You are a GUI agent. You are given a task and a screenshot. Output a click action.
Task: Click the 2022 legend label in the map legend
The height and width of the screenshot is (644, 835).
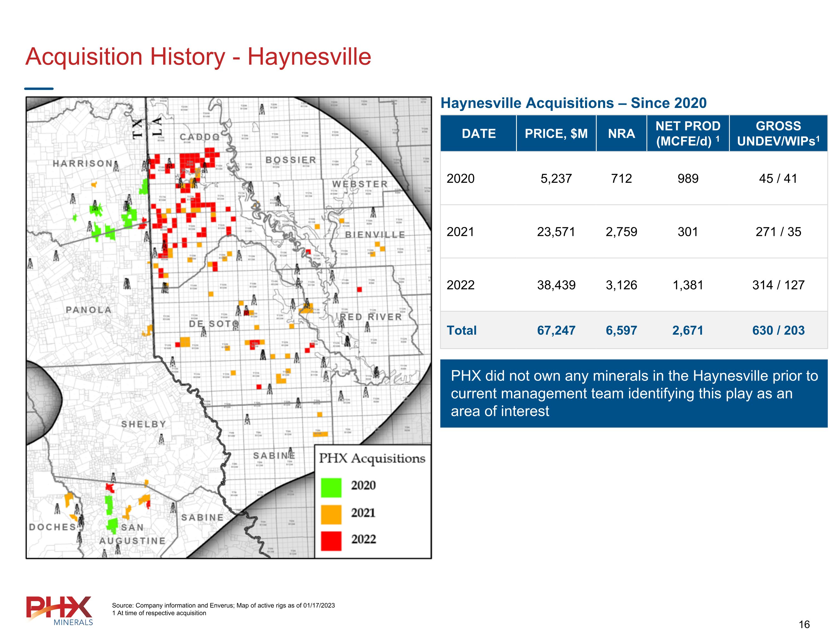click(363, 539)
